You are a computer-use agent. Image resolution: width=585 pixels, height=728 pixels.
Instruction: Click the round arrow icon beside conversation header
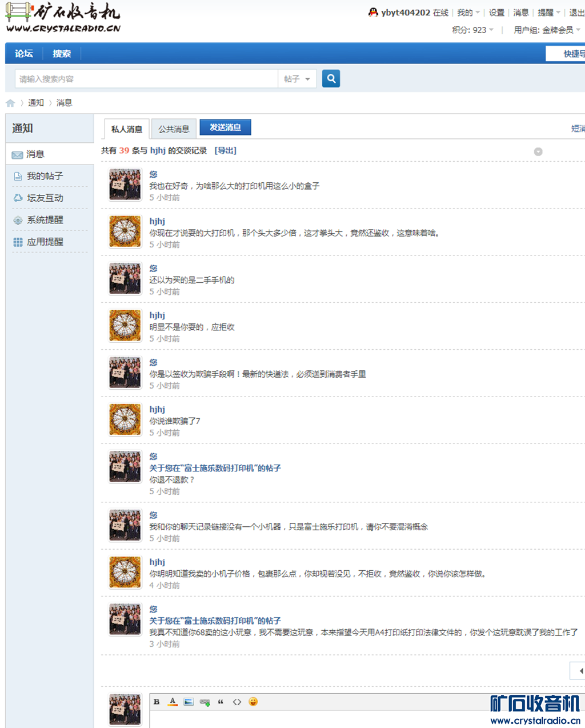click(x=538, y=151)
